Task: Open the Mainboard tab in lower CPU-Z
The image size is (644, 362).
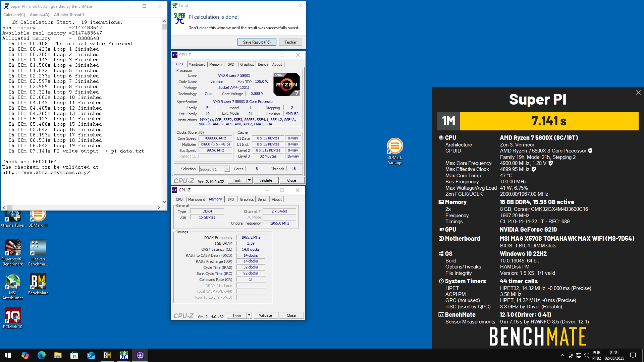Action: pos(197,199)
